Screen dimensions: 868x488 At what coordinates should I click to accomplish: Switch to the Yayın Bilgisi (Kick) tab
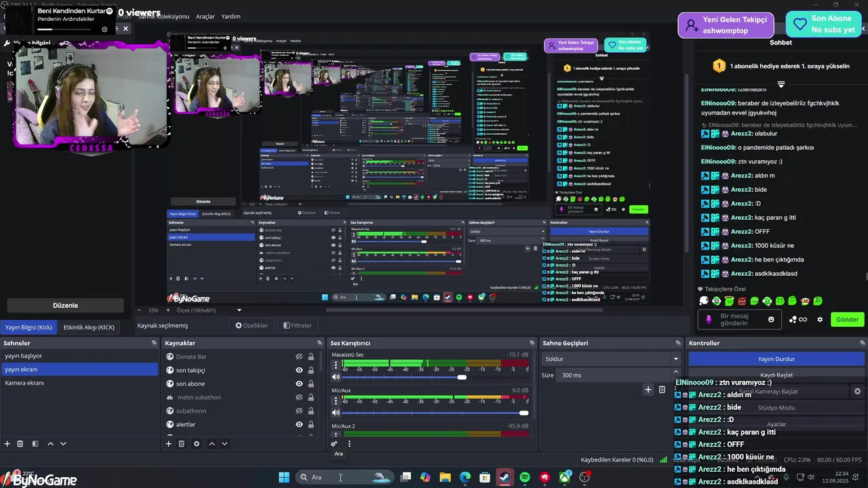[28, 327]
